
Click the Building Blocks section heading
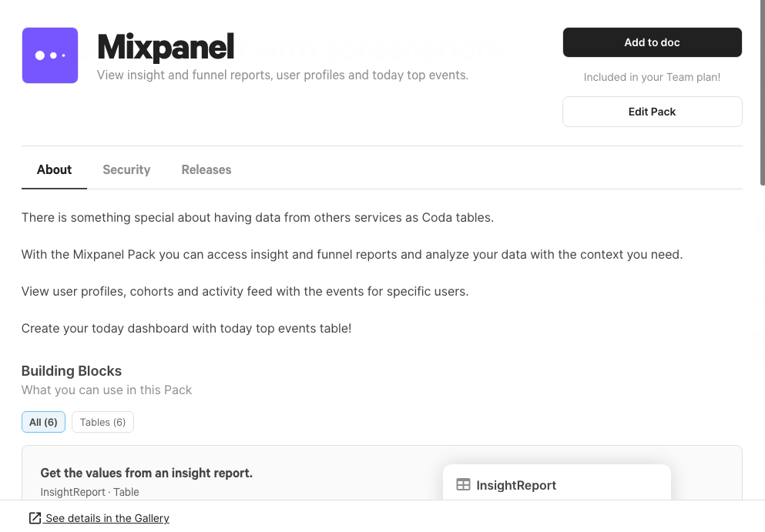coord(72,371)
